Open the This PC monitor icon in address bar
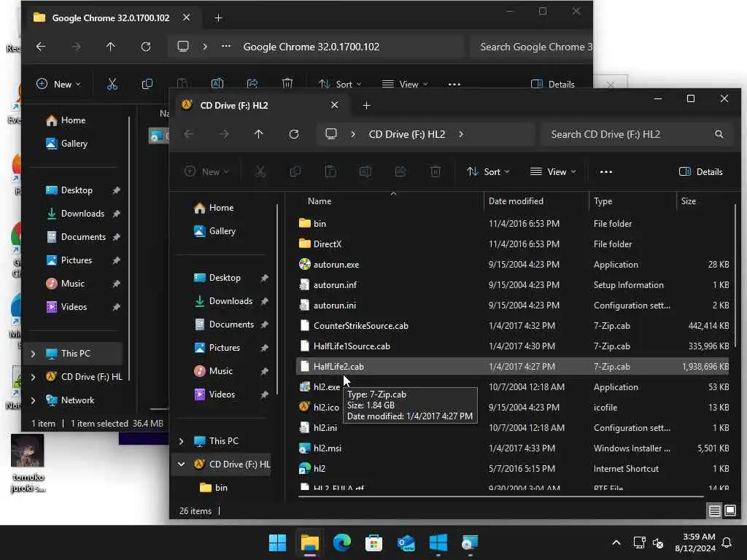Image resolution: width=747 pixels, height=560 pixels. (x=331, y=134)
